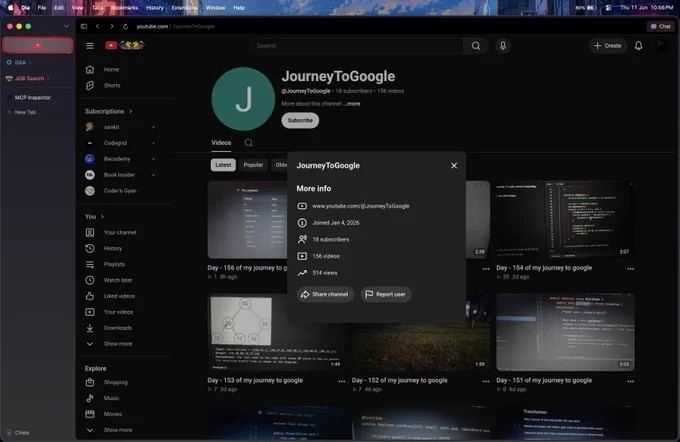Open the Day - 154 video thumbnail

click(566, 220)
